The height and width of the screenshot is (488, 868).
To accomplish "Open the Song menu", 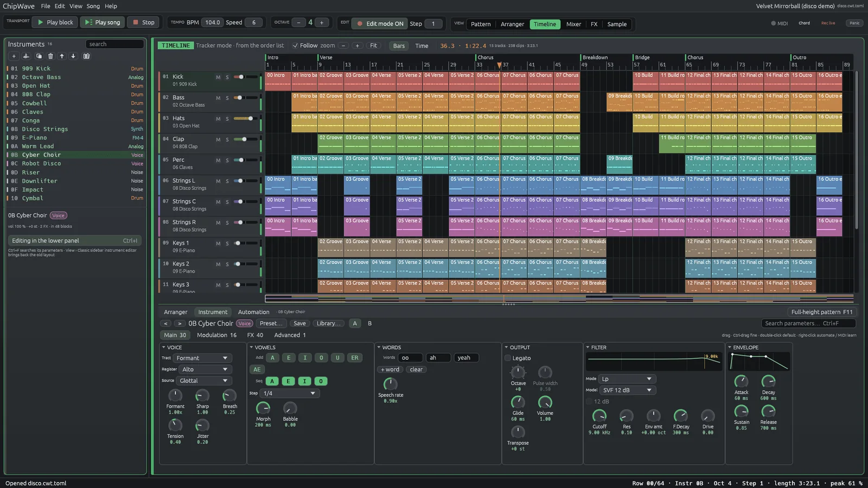I will coord(93,6).
